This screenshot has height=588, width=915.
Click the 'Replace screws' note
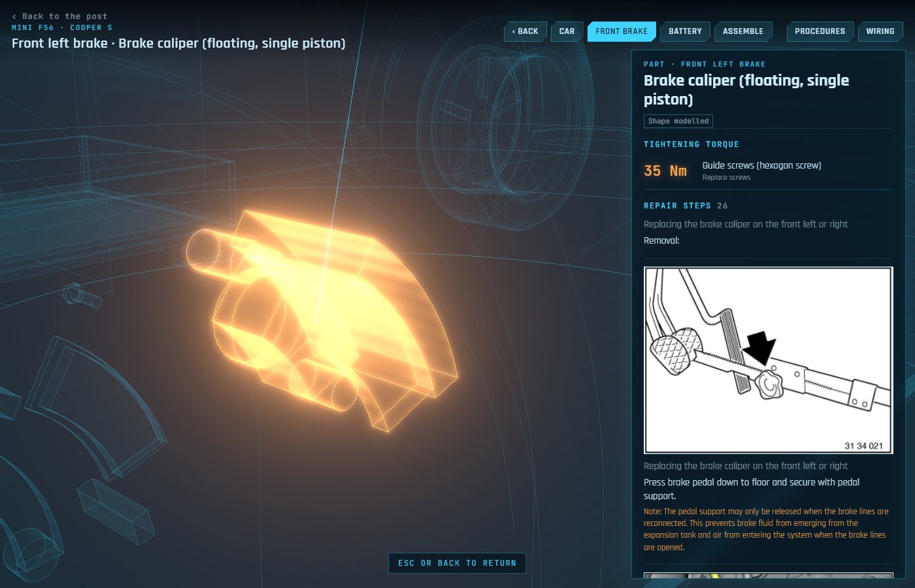pos(727,178)
